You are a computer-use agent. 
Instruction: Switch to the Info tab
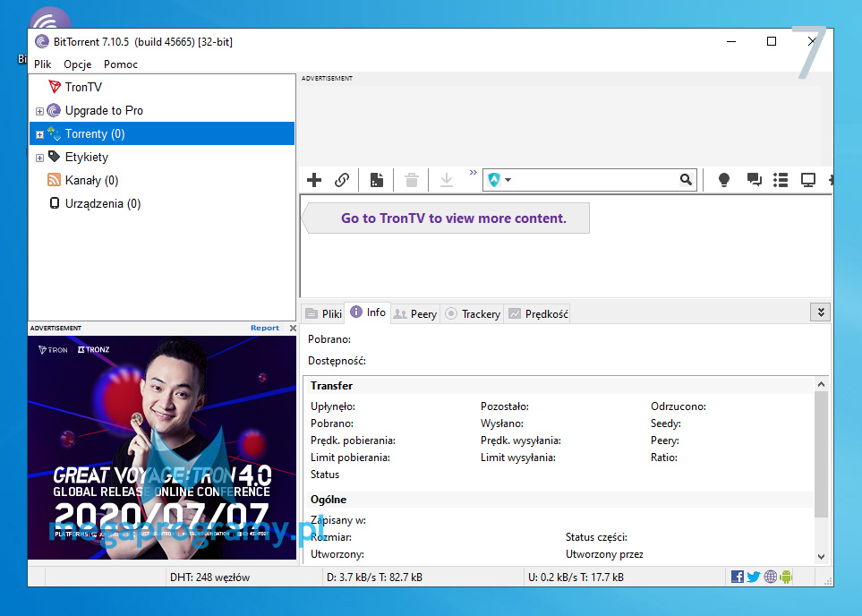[368, 312]
